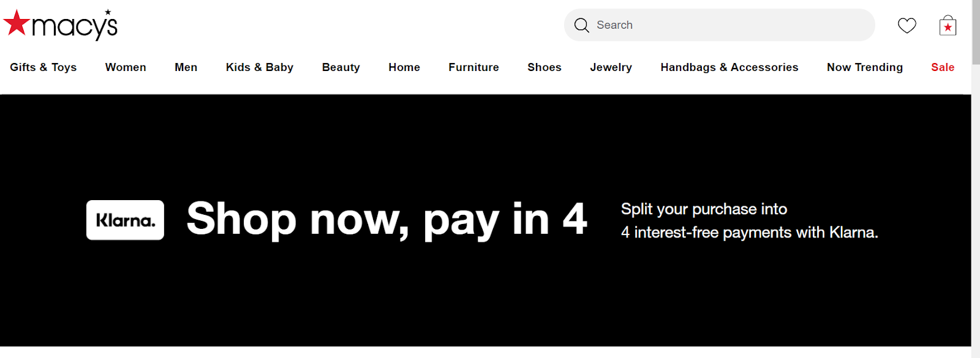Screen dimensions: 980x358
Task: Open the Gifts & Toys menu
Action: tap(43, 67)
